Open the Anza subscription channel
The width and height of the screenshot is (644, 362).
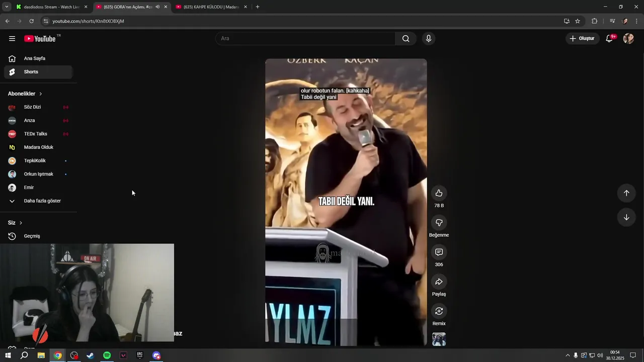click(38, 121)
